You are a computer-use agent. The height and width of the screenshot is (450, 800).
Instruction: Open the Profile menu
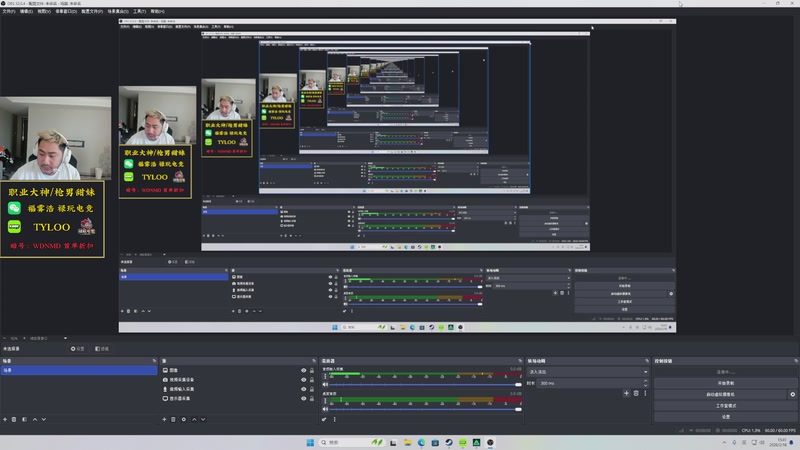click(x=92, y=11)
